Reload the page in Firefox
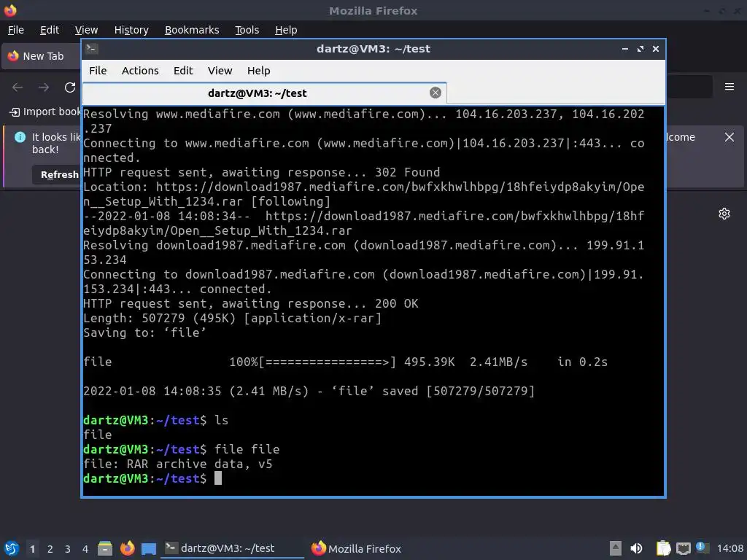 click(x=70, y=87)
